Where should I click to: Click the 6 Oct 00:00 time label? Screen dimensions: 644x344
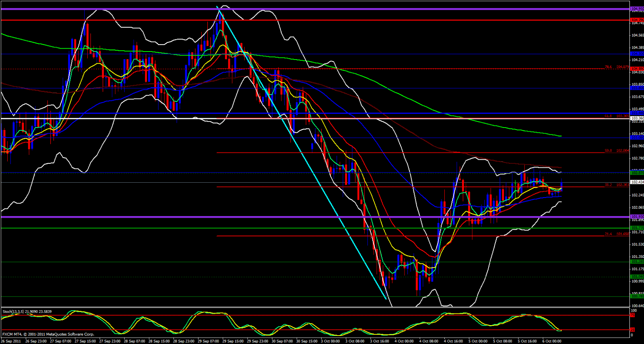pos(551,341)
